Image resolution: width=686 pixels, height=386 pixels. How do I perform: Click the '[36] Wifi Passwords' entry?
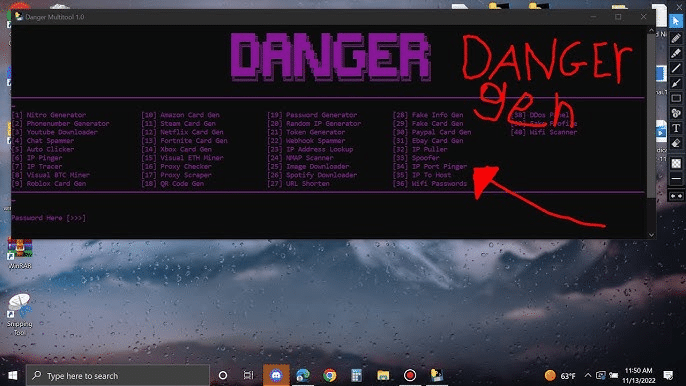pos(430,184)
